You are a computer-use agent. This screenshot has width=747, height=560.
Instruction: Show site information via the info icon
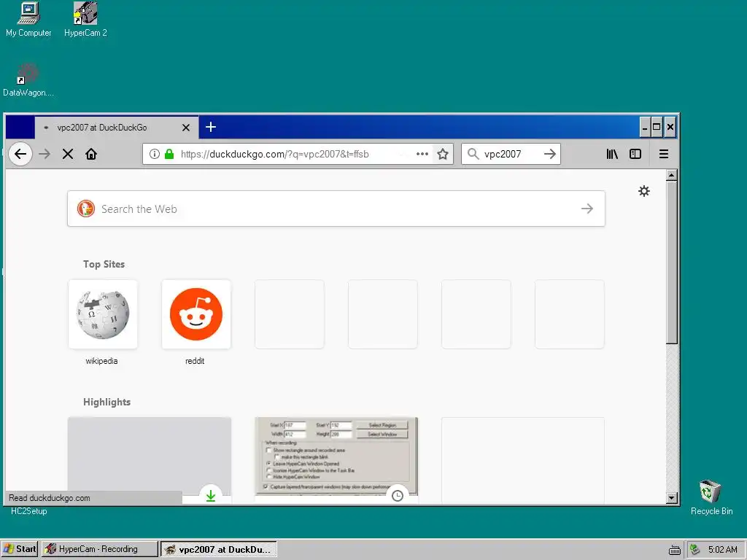point(155,154)
